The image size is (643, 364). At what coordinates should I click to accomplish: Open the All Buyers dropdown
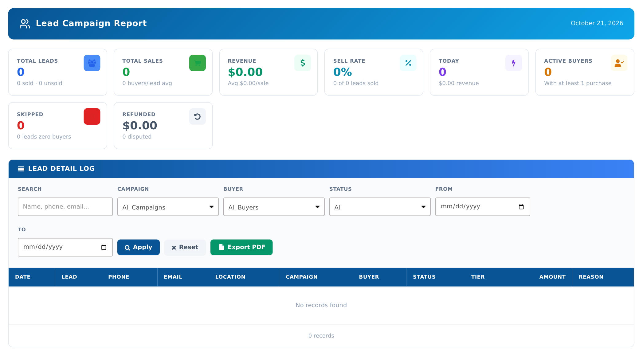pos(274,207)
